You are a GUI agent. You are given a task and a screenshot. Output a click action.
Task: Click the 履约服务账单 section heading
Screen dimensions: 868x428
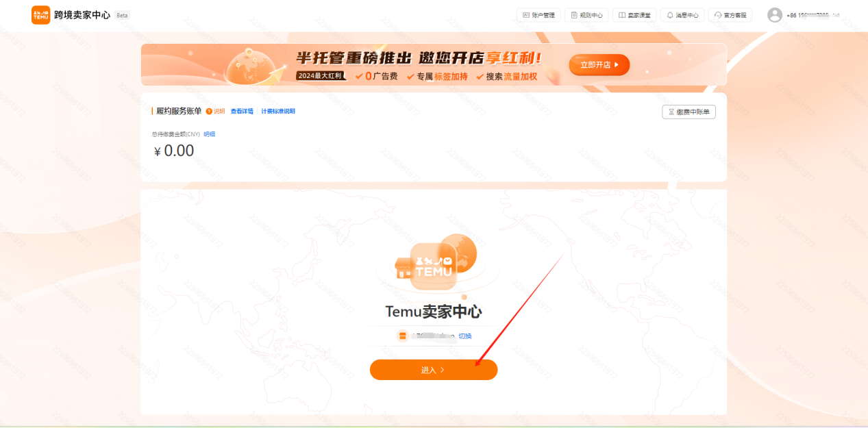coord(179,111)
